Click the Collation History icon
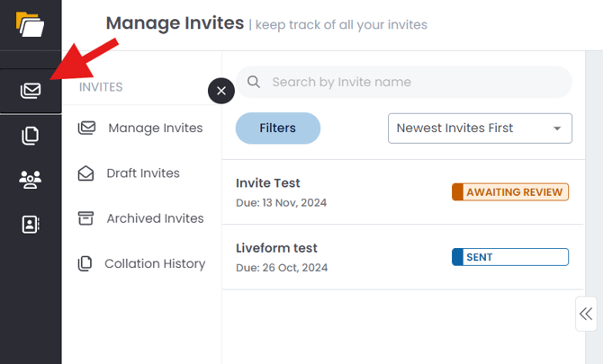This screenshot has width=603, height=364. pyautogui.click(x=85, y=263)
